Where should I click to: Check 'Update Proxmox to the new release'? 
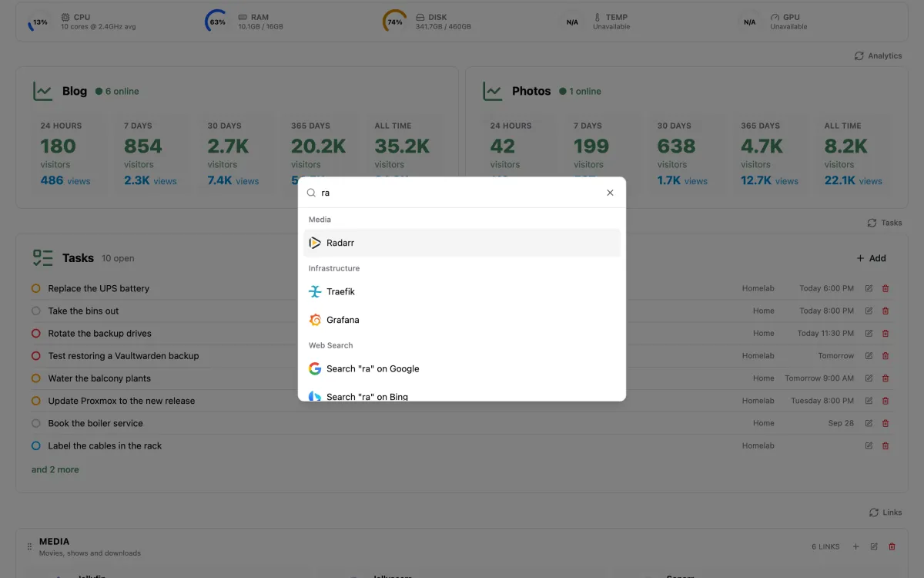(x=35, y=401)
